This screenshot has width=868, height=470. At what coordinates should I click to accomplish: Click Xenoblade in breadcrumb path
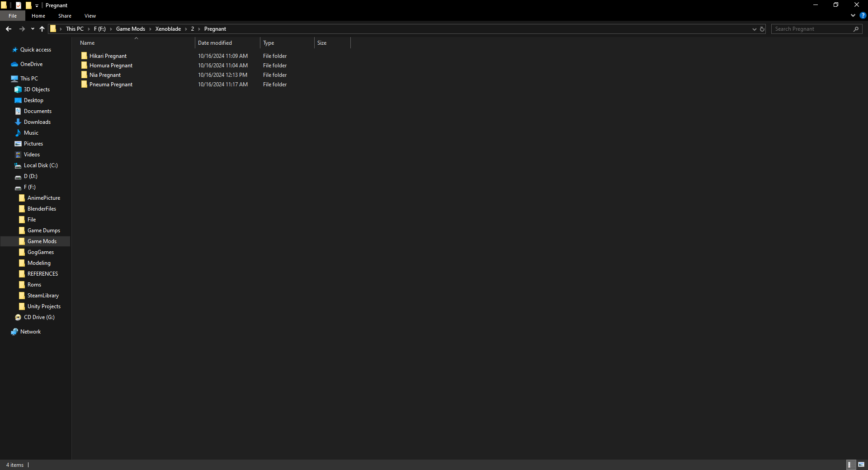tap(168, 29)
